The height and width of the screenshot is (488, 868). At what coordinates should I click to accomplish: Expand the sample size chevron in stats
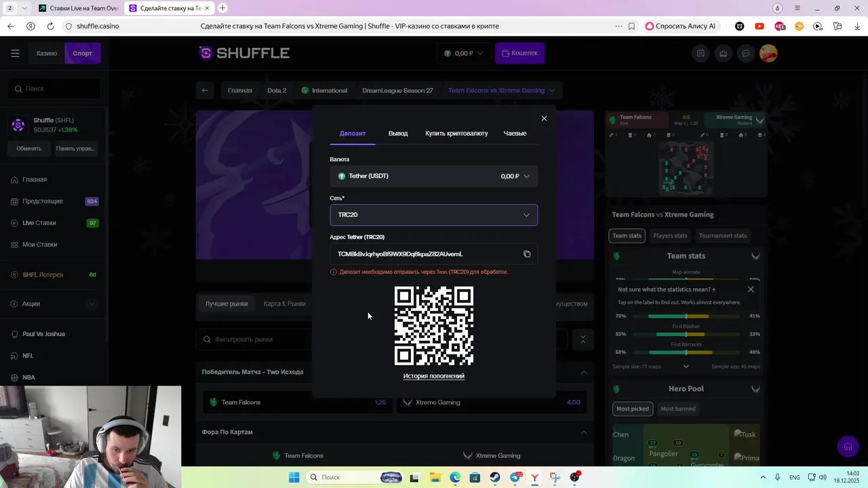coord(686,367)
